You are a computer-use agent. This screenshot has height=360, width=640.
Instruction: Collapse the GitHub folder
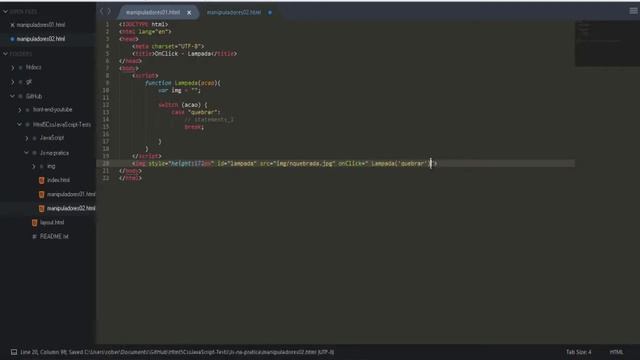tap(13, 96)
